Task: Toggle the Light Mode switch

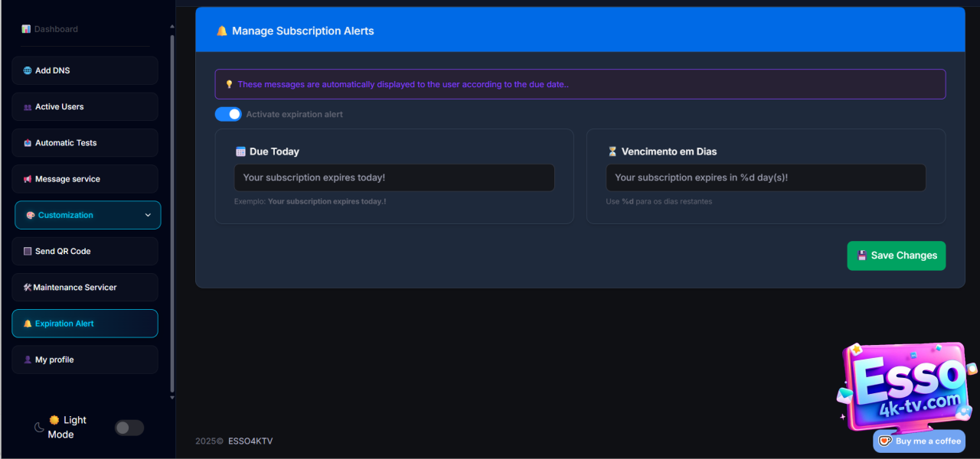Action: tap(129, 428)
